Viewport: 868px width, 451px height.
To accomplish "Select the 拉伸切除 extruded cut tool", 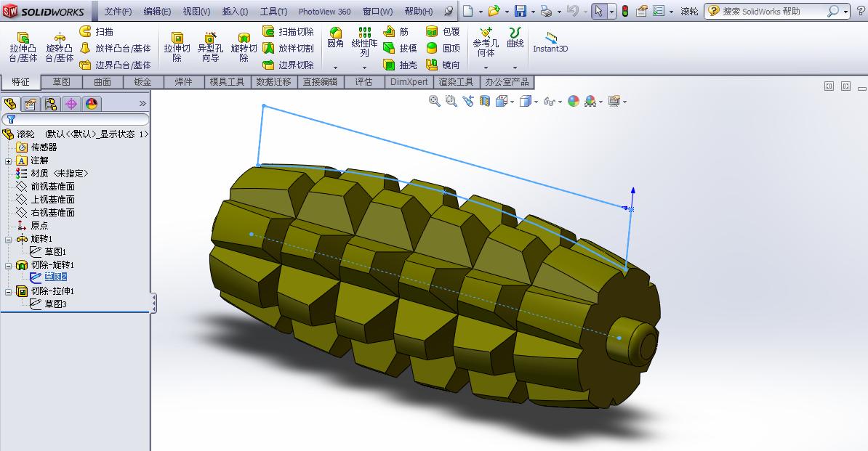I will [x=177, y=47].
